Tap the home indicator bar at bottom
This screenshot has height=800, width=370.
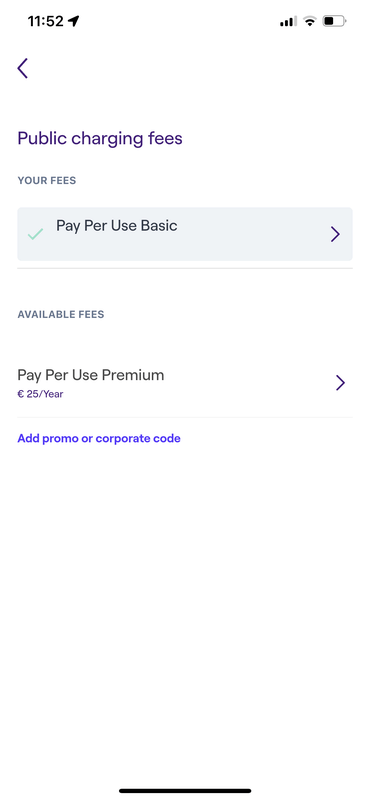coord(185,791)
